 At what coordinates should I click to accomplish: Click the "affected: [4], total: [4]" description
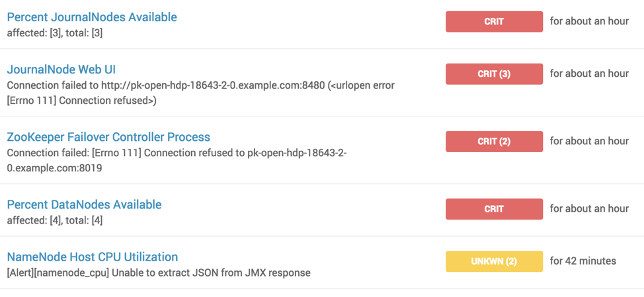[x=55, y=220]
